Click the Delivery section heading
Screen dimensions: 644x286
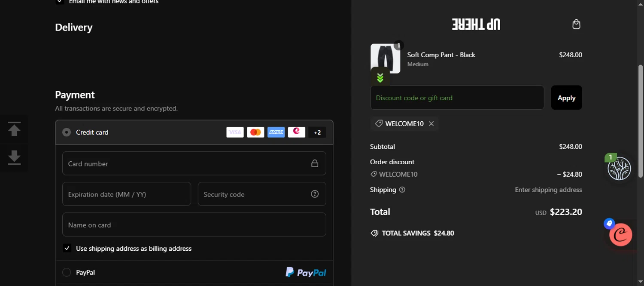[74, 27]
